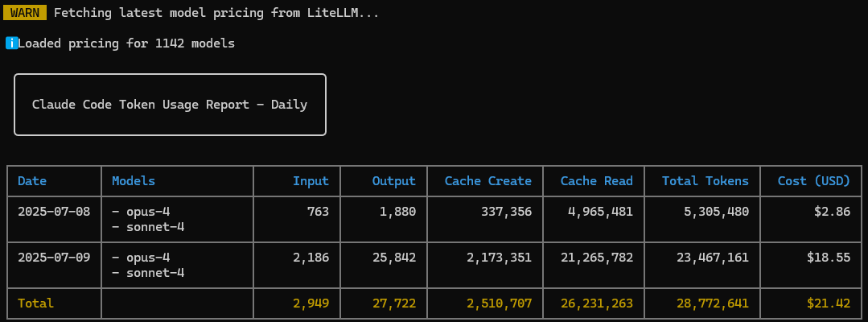Screen dimensions: 868x322
Task: Click the 21,265,782 cache read value
Action: coord(596,257)
